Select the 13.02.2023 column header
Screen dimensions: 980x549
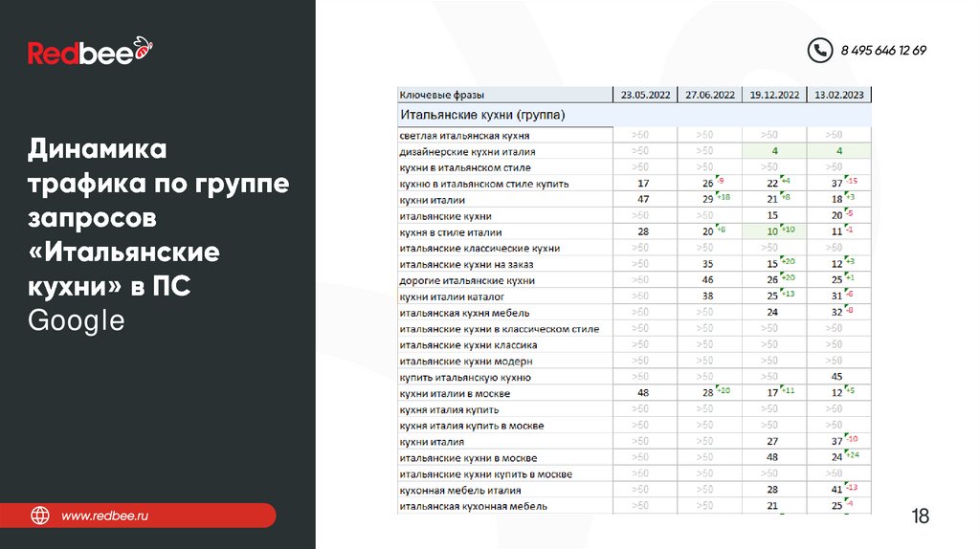coord(838,95)
